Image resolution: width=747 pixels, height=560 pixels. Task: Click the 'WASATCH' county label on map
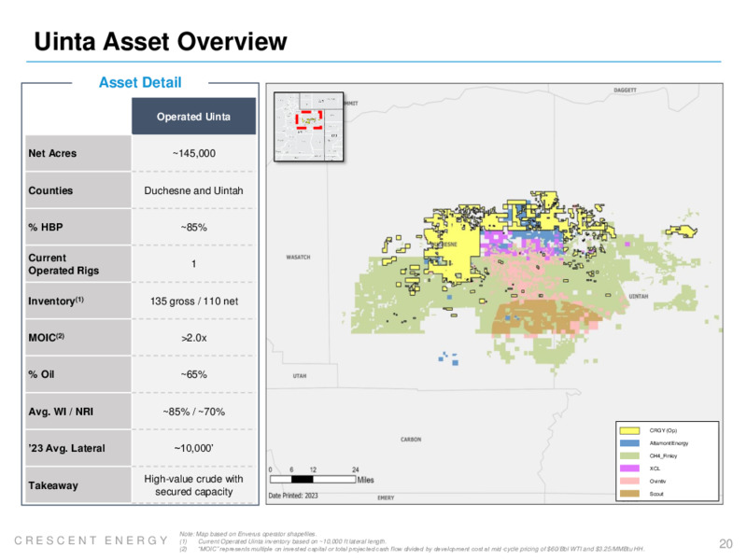pos(298,258)
